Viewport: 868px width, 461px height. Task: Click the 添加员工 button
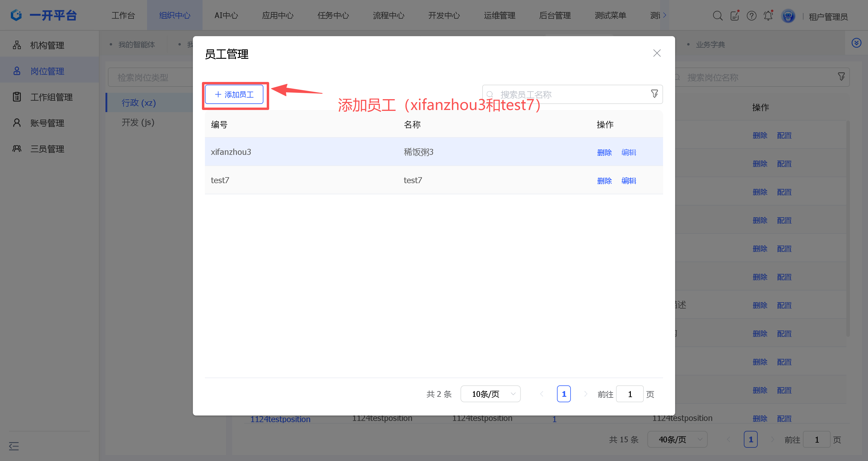click(234, 94)
